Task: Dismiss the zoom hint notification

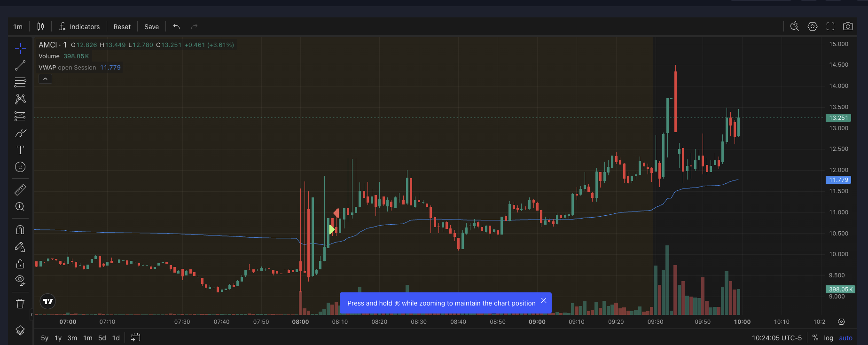Action: [544, 300]
